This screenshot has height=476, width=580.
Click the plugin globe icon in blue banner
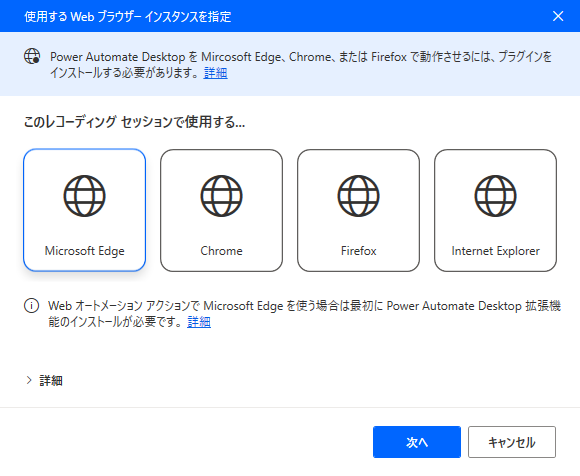click(32, 56)
